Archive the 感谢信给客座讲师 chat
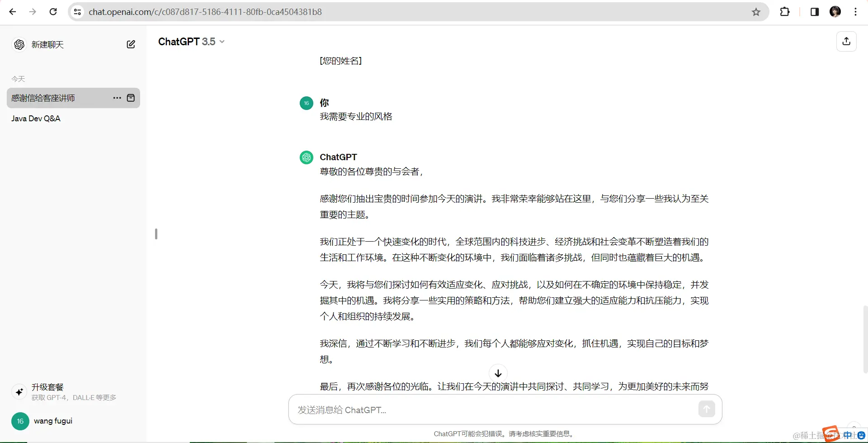 click(131, 98)
